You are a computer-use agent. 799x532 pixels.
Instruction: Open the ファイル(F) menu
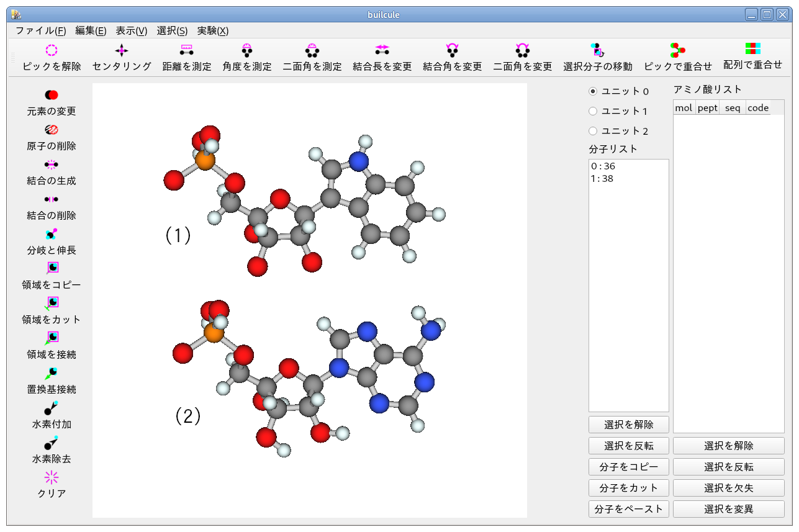pyautogui.click(x=40, y=30)
